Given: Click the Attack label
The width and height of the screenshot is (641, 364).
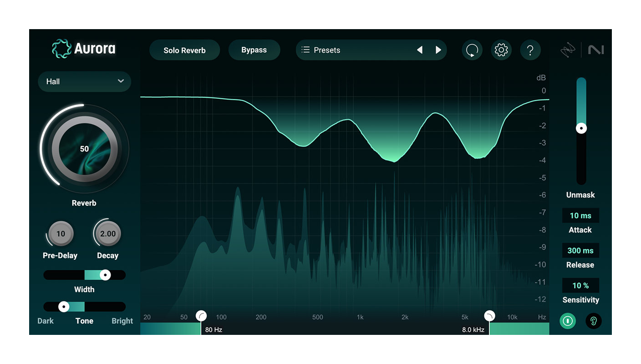Looking at the screenshot, I should 580,230.
